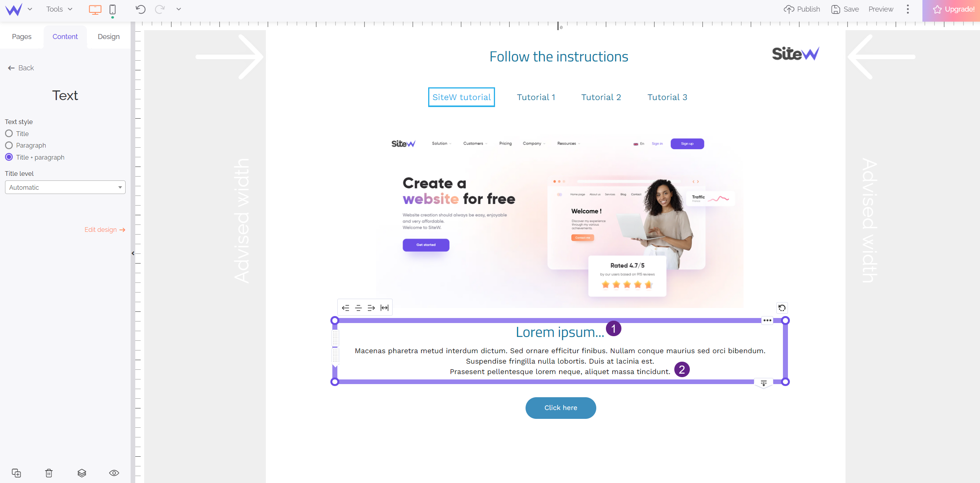Click the undo arrow icon
Image resolution: width=980 pixels, height=483 pixels.
pos(141,9)
